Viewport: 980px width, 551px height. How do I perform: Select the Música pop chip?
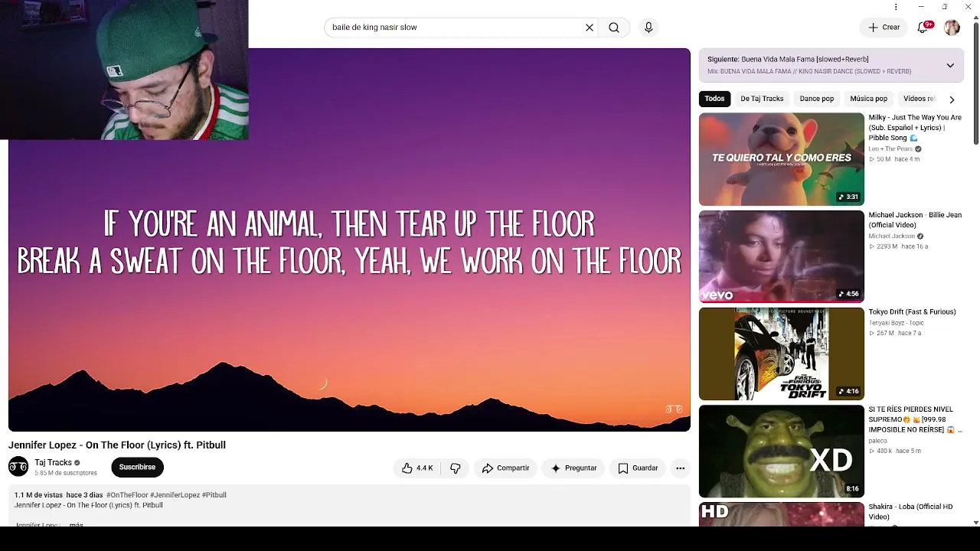869,99
